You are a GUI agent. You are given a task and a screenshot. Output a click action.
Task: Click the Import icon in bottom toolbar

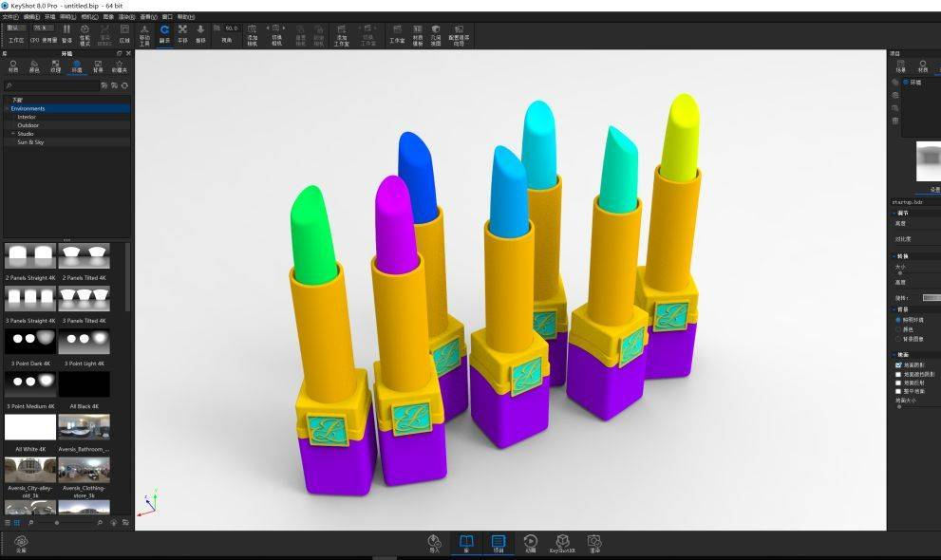tap(434, 542)
